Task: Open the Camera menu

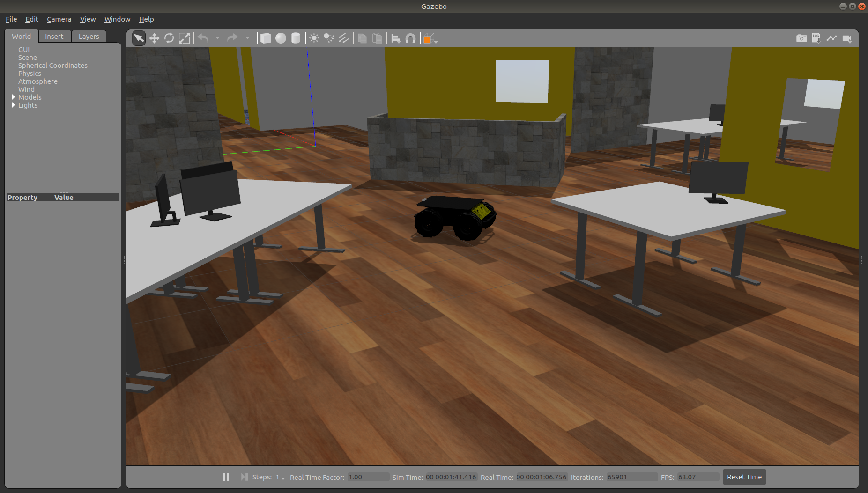Action: tap(59, 19)
